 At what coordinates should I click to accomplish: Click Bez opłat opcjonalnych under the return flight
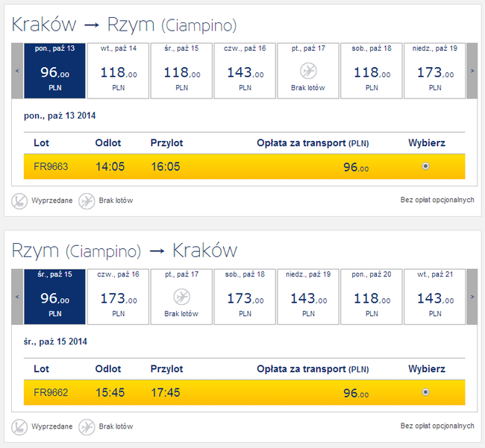pyautogui.click(x=437, y=426)
